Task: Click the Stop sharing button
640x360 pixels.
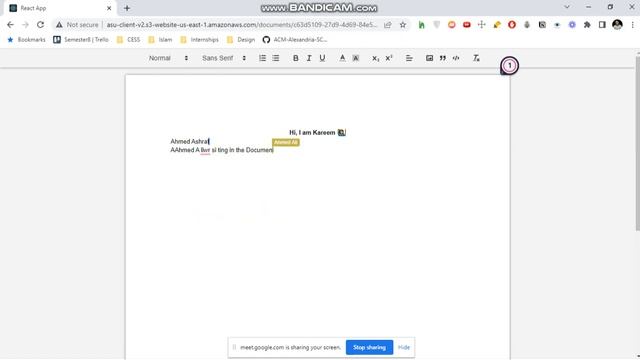Action: click(369, 347)
